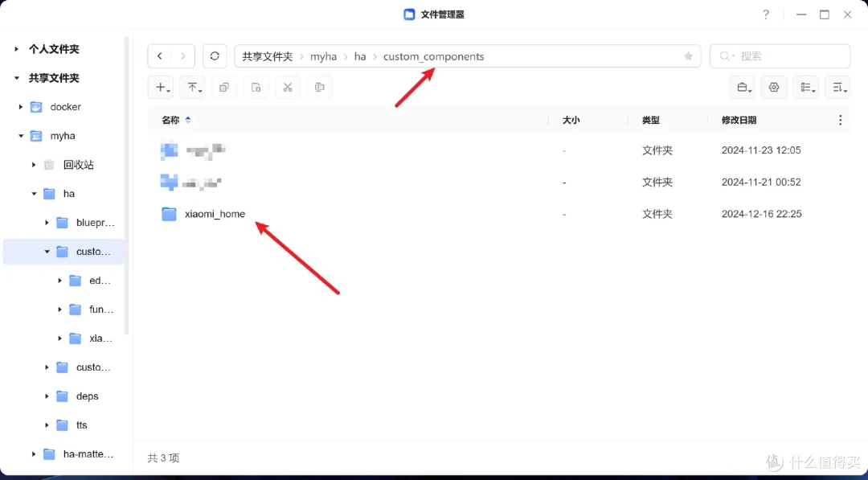Click the date 2024-12-16 22:25
This screenshot has height=480, width=868.
pyautogui.click(x=761, y=214)
